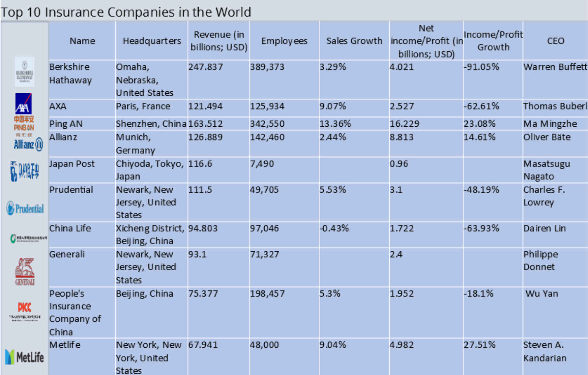Select the Headquarters column header
588x375 pixels.
point(151,40)
